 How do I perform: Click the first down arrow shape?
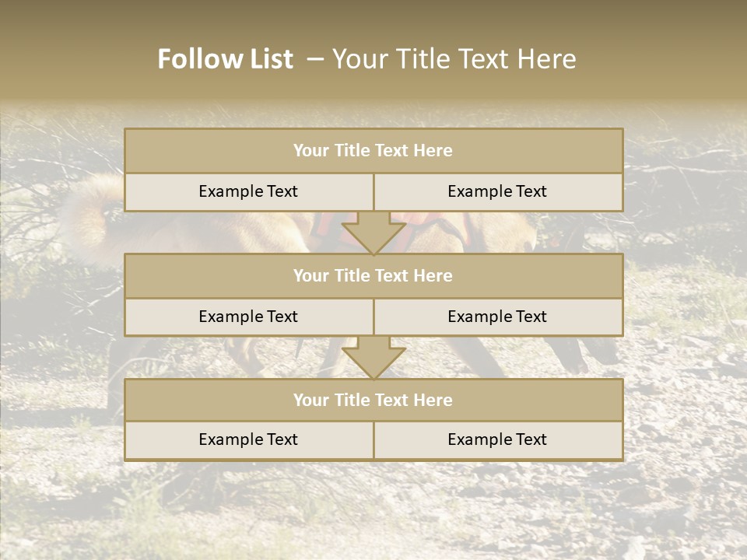click(x=373, y=233)
